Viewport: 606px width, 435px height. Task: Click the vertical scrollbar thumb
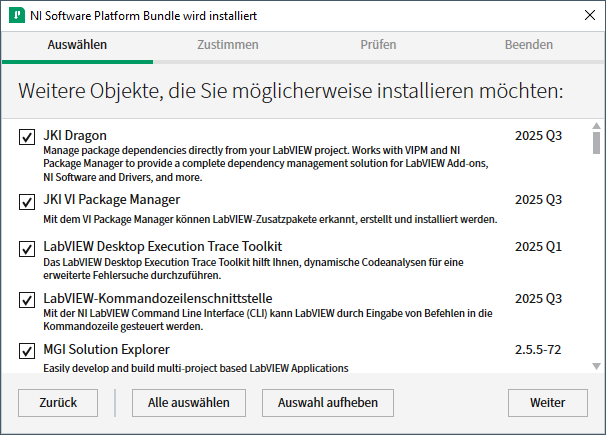596,145
